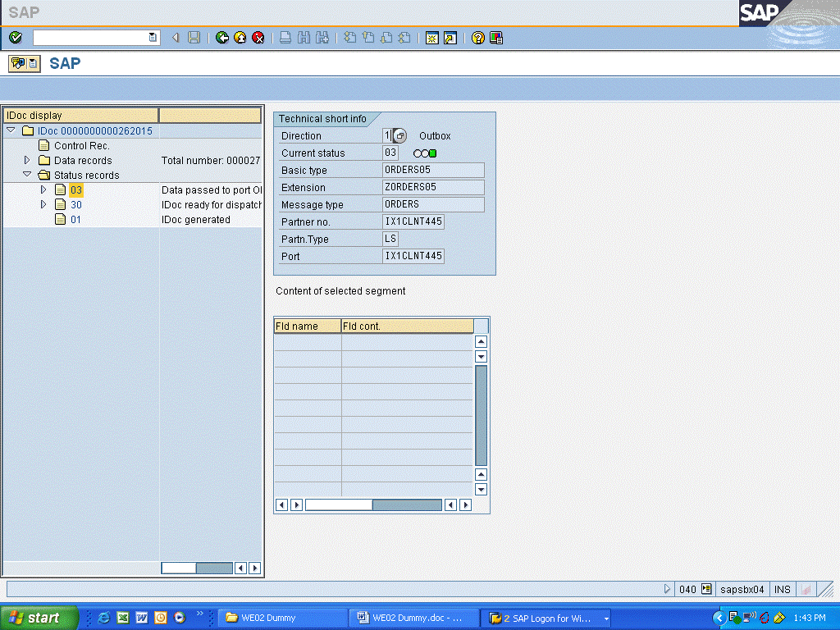Image resolution: width=840 pixels, height=630 pixels.
Task: Click the Partner no. field IX1CLNT445
Action: [413, 221]
